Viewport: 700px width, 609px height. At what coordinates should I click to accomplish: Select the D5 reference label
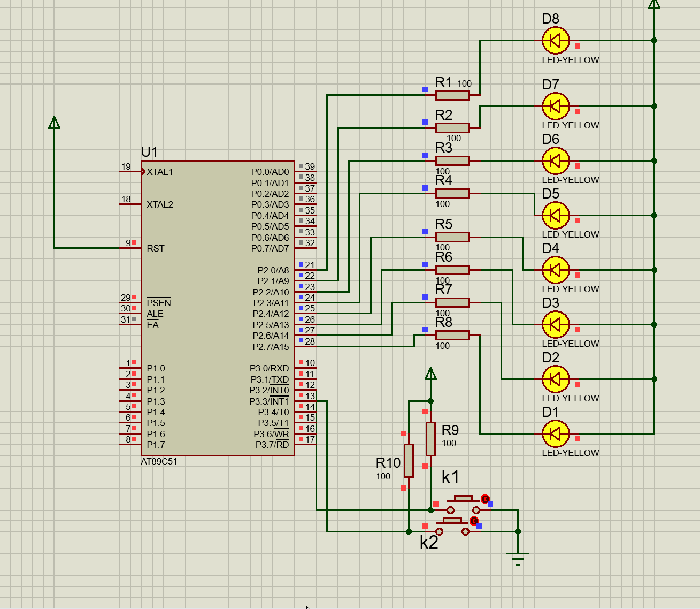tap(551, 194)
